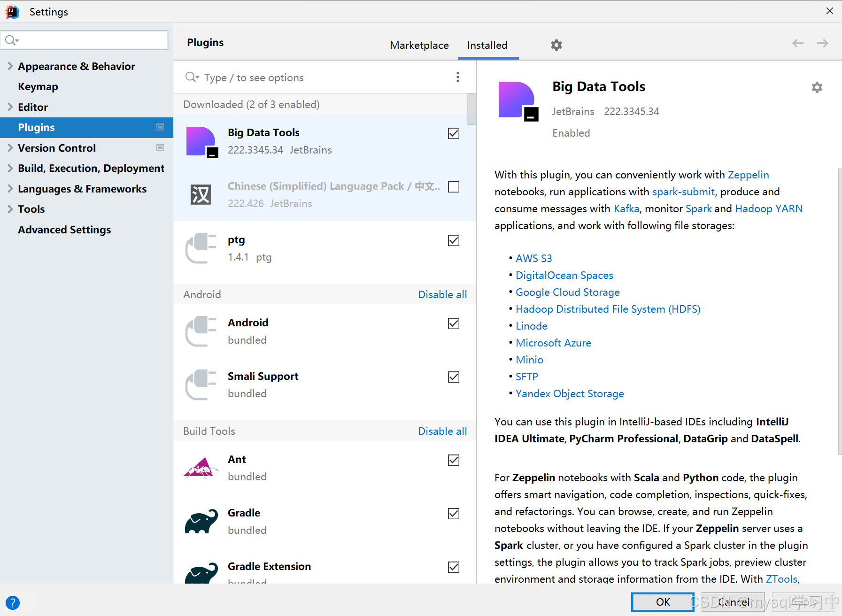Open Advanced Settings page
Image resolution: width=842 pixels, height=616 pixels.
point(64,230)
